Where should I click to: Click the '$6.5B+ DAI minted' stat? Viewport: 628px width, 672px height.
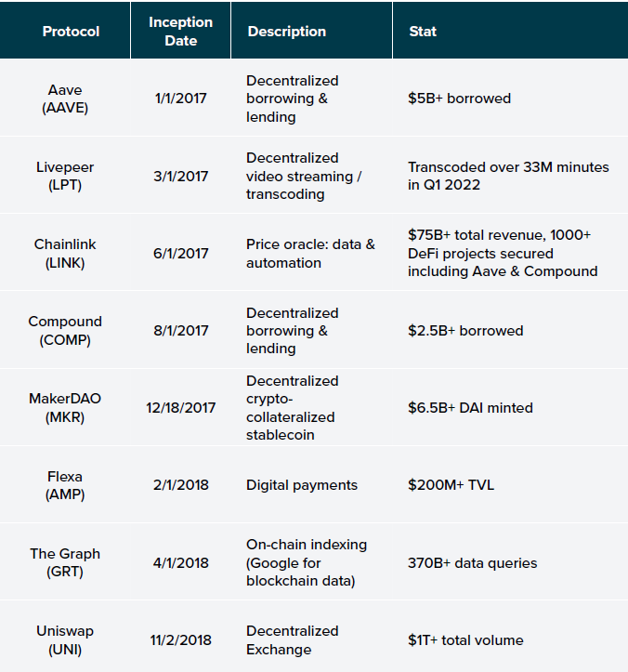(470, 408)
